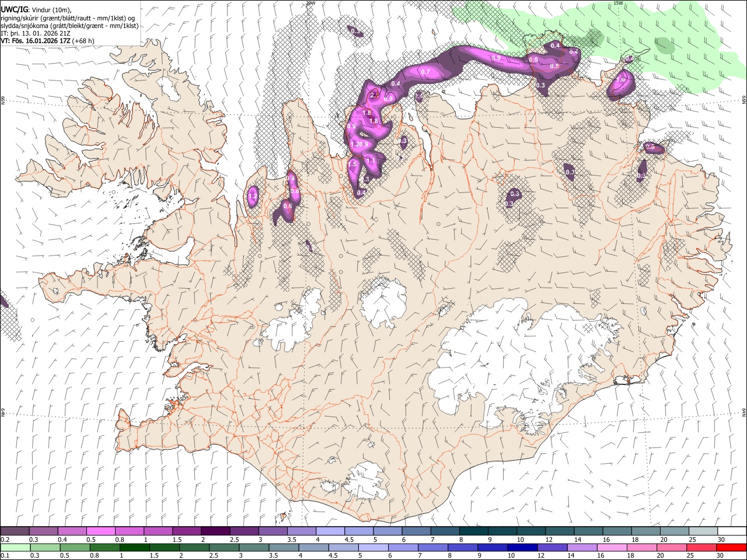Select the rain-scale swatch between 9 and 10
Screen dimensions: 747x560
pyautogui.click(x=492, y=547)
